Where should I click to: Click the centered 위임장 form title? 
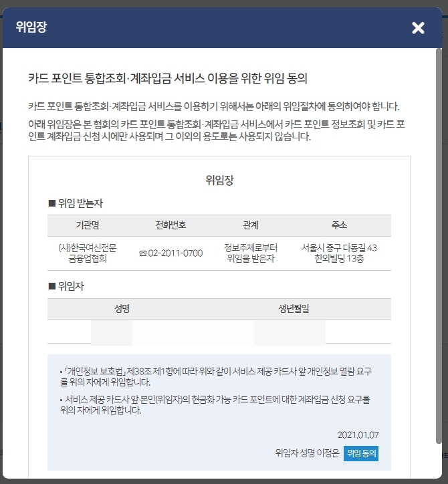[219, 180]
